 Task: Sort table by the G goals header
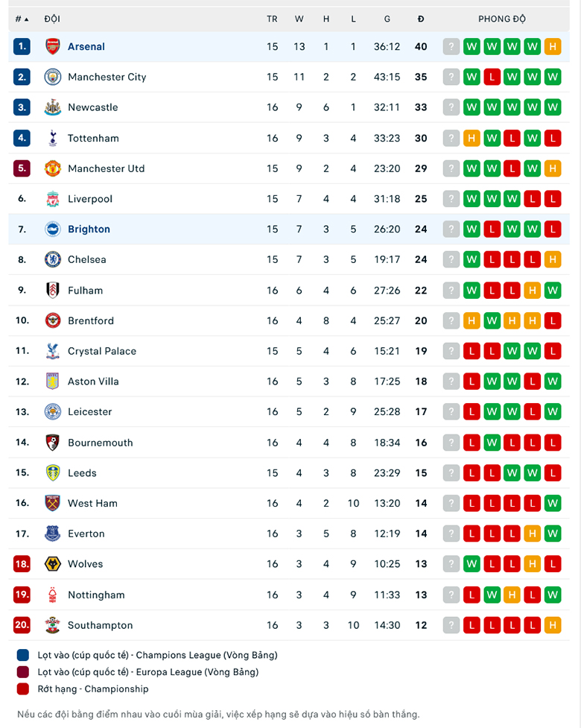[387, 19]
